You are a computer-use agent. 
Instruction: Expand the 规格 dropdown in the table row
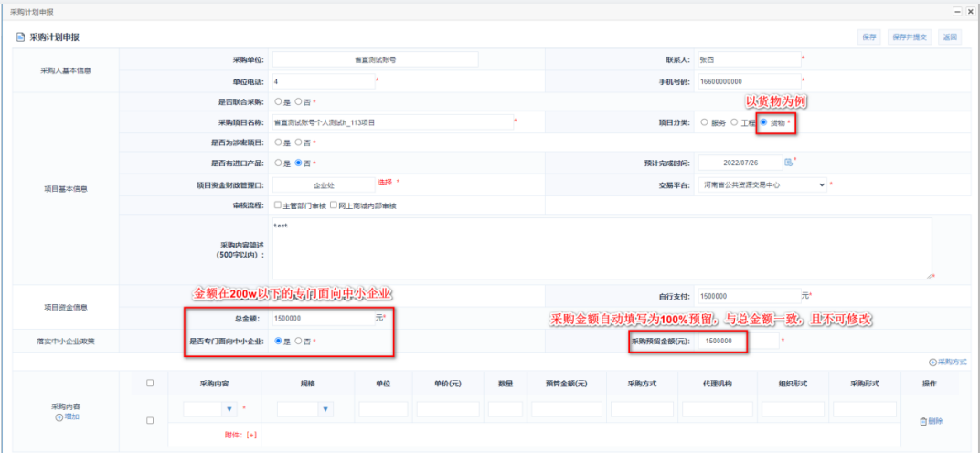325,409
